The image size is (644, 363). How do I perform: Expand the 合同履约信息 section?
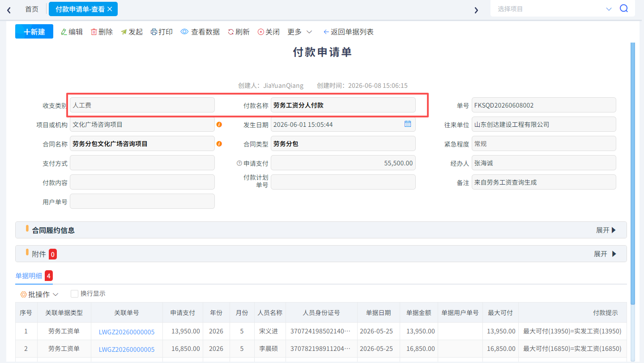click(606, 230)
